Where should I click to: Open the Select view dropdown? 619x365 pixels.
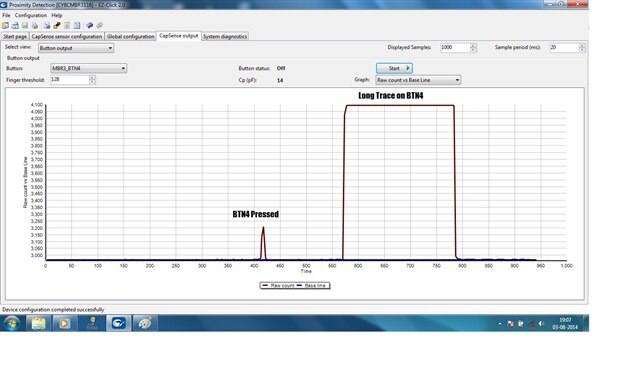pyautogui.click(x=76, y=48)
